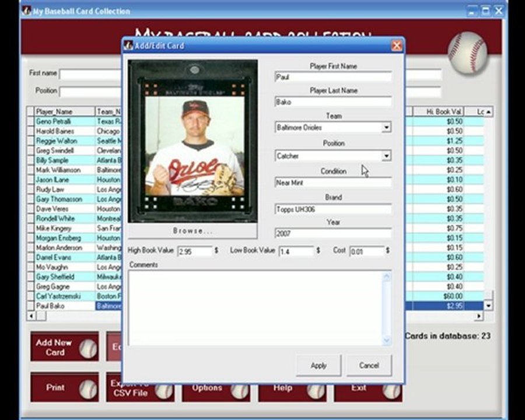The height and width of the screenshot is (420, 525).
Task: Open the Team dropdown showing Baltimore Orioles
Action: 386,127
